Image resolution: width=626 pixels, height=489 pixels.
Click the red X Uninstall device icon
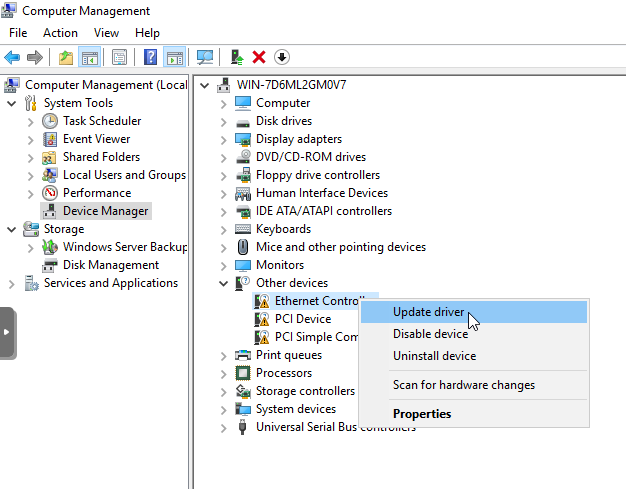[x=259, y=57]
